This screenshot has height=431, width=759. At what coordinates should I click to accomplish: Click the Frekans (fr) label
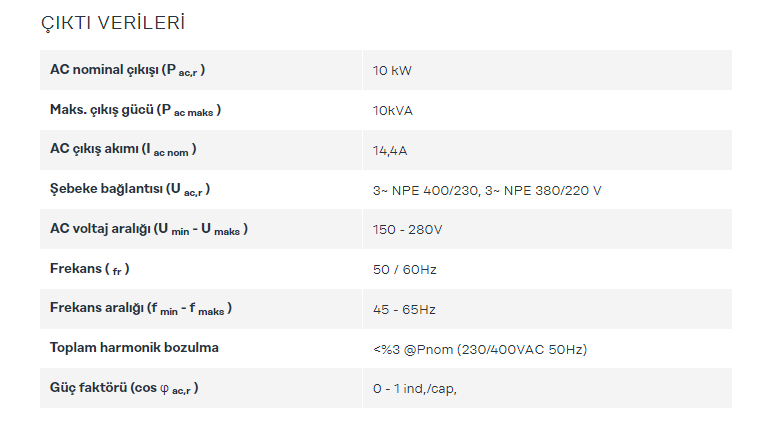[x=90, y=269]
